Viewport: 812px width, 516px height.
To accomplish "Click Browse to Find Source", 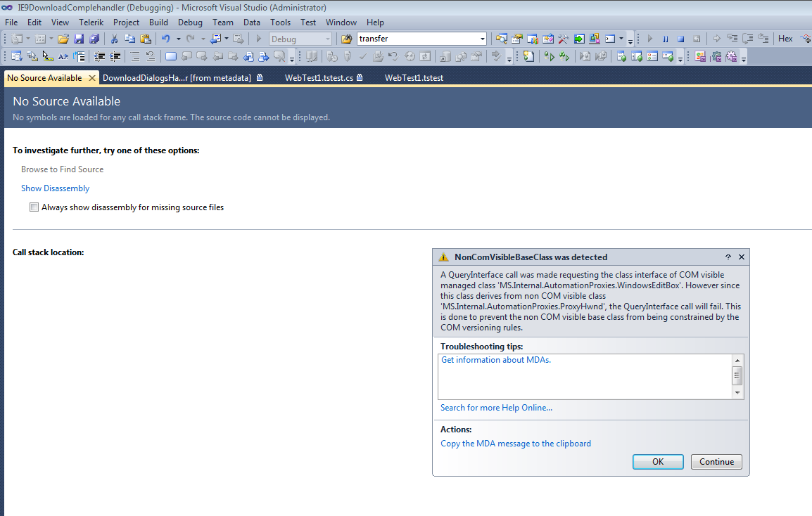I will [x=62, y=169].
